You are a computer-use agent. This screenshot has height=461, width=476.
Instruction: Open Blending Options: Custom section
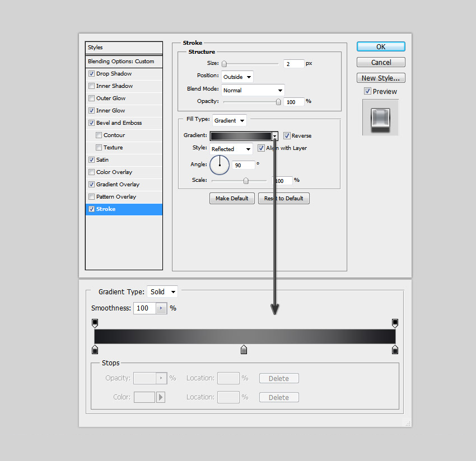pyautogui.click(x=120, y=62)
